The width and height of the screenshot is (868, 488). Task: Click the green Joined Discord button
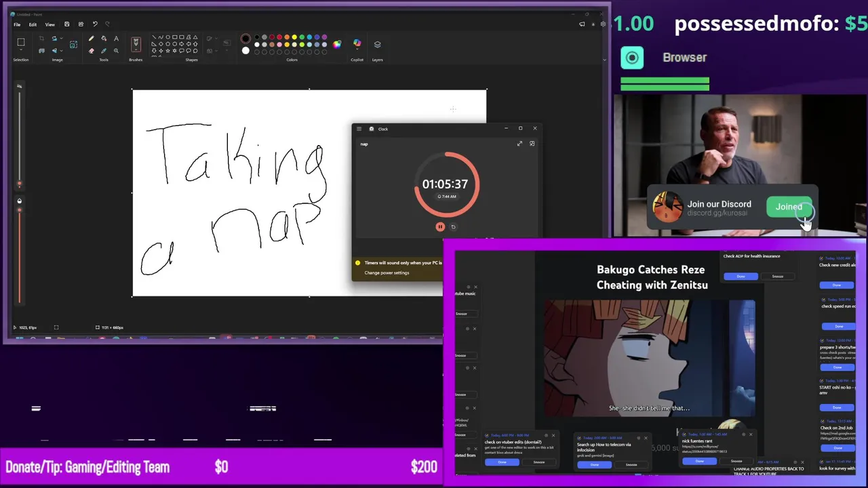(x=789, y=207)
